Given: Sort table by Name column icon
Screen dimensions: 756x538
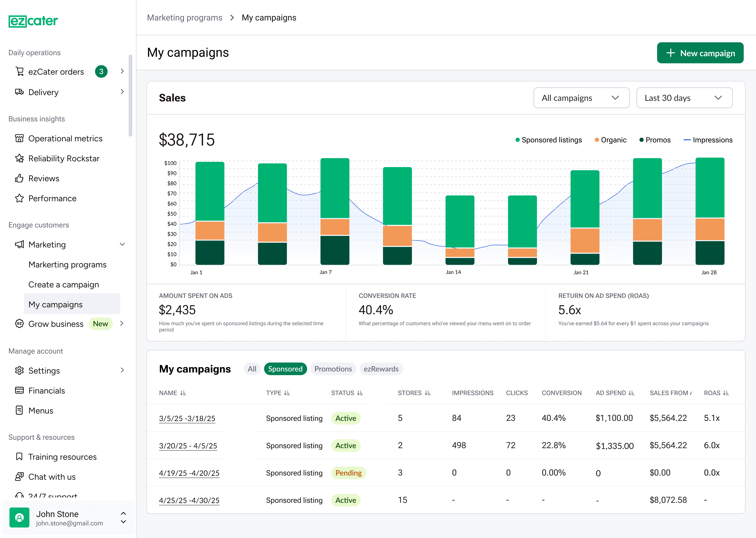Looking at the screenshot, I should click(x=183, y=393).
